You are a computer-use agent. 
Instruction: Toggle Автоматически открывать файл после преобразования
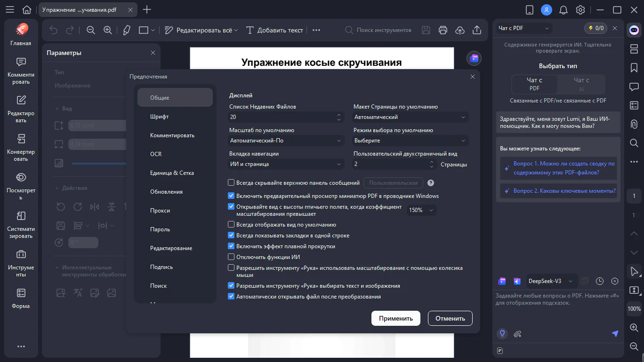231,296
